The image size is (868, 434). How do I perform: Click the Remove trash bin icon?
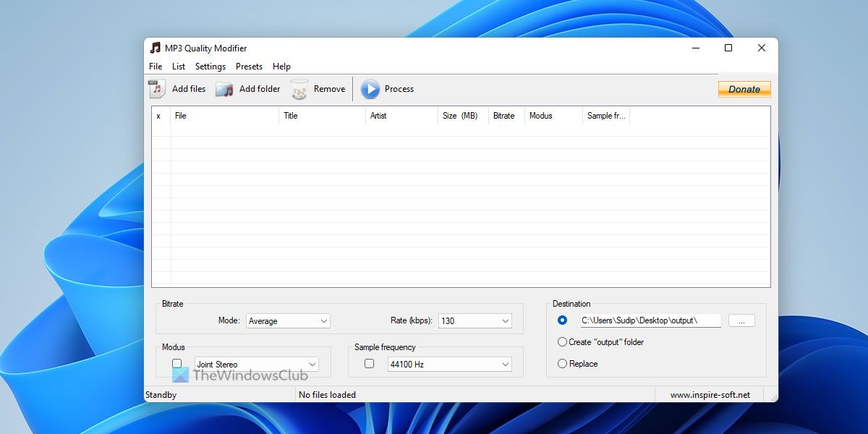pos(299,89)
